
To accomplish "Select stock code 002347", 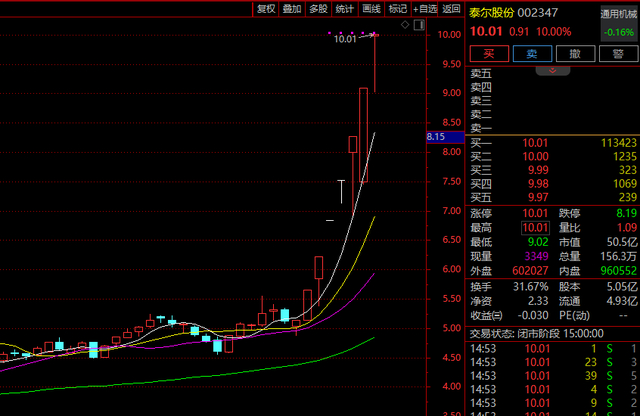I will click(x=538, y=13).
